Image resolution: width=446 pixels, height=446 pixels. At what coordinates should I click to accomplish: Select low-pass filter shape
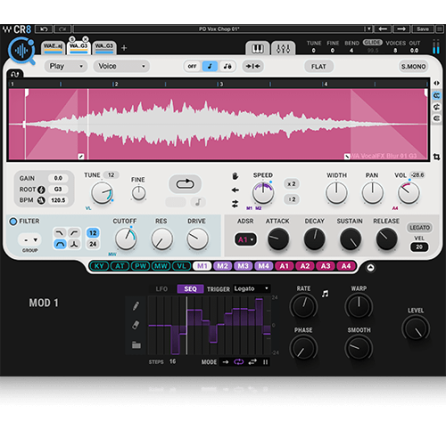click(60, 233)
